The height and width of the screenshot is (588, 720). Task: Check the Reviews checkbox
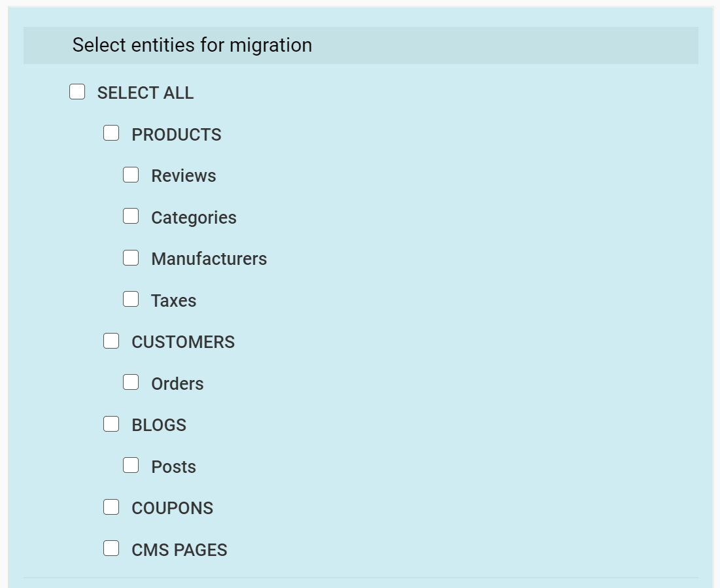pos(131,175)
